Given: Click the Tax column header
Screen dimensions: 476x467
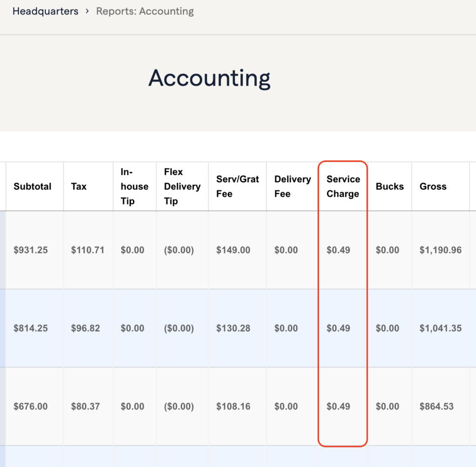Looking at the screenshot, I should [x=79, y=187].
